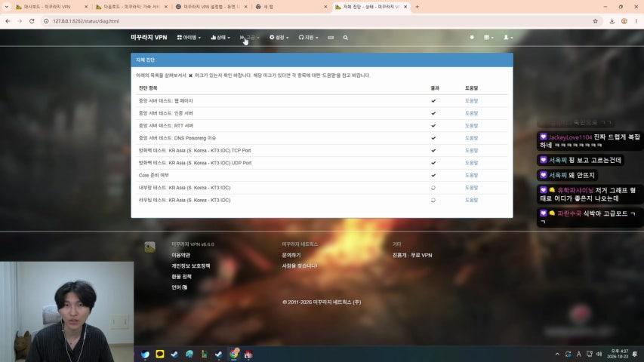Open the 진흙게 - 무료 VPN footer link

click(x=412, y=255)
